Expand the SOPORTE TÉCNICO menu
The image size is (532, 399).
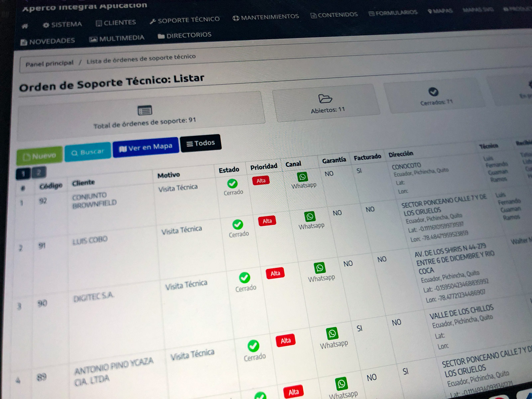[x=185, y=20]
